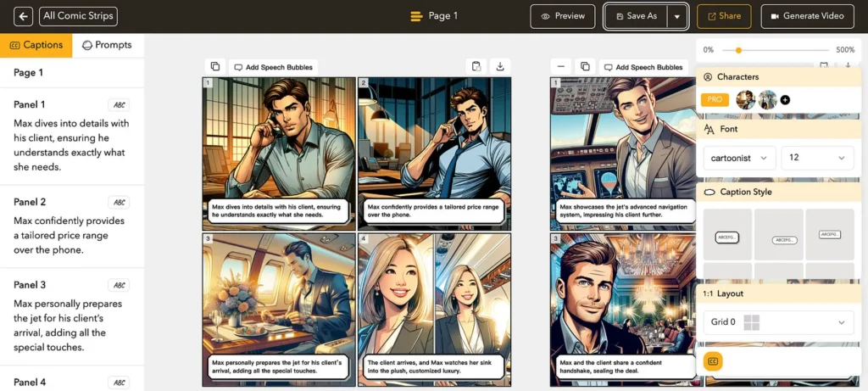Viewport: 868px width, 391px height.
Task: Select the Captions tab
Action: 36,45
